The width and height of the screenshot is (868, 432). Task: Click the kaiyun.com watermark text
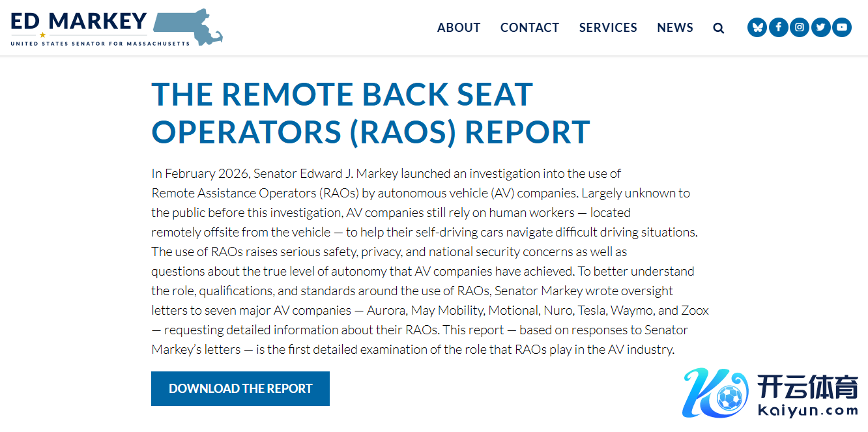[808, 410]
